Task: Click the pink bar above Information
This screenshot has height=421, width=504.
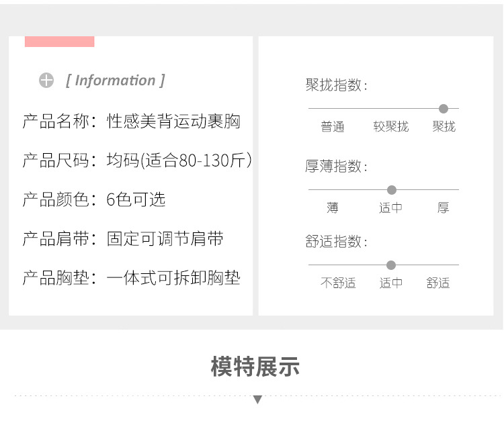Action: click(59, 42)
